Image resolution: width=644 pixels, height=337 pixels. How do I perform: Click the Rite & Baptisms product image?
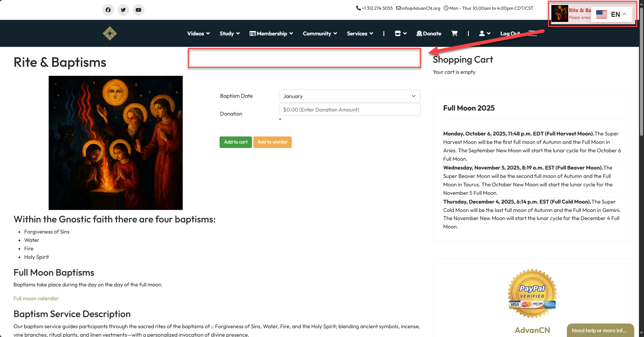[116, 143]
